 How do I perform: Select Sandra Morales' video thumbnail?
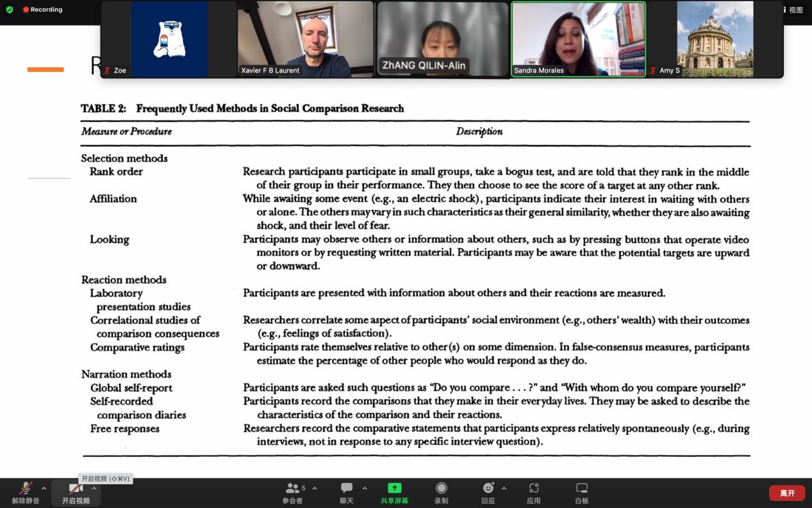pyautogui.click(x=578, y=39)
